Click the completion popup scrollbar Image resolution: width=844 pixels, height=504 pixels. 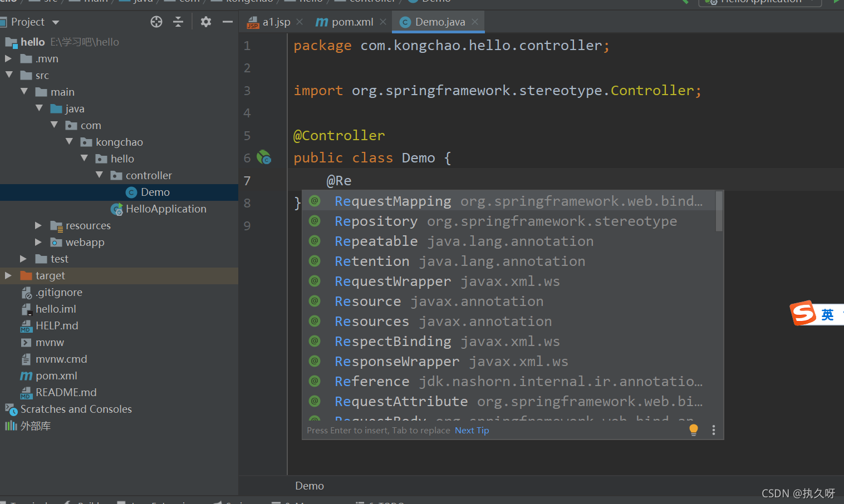point(719,211)
